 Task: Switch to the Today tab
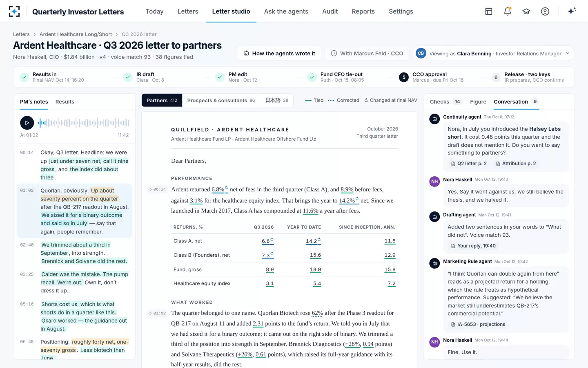pyautogui.click(x=154, y=11)
